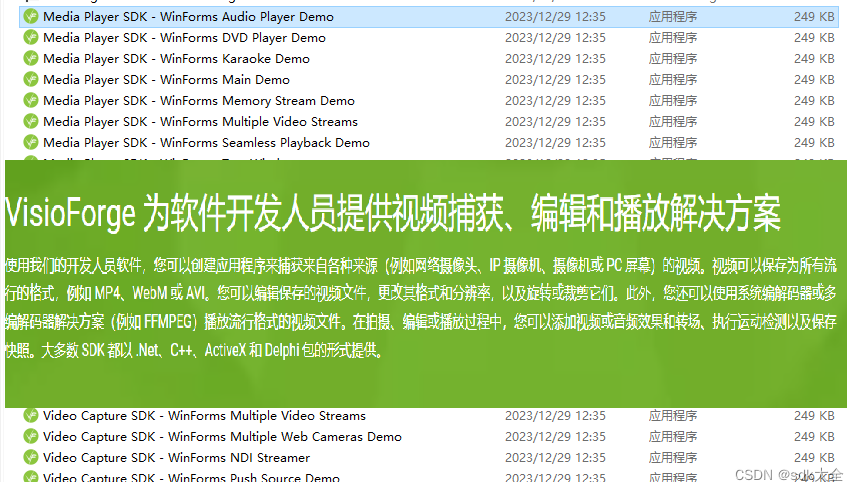859x491 pixels.
Task: Click the date of Memory Stream Demo row
Action: pyautogui.click(x=556, y=101)
